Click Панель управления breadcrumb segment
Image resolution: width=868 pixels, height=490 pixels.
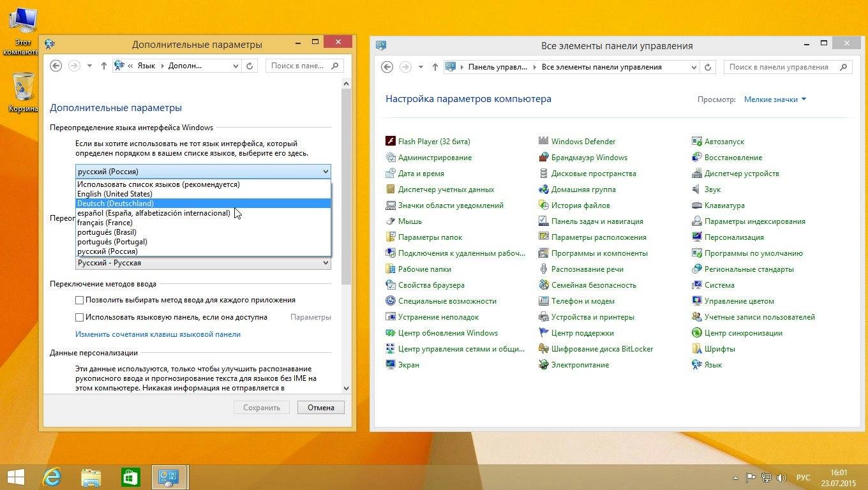[498, 67]
